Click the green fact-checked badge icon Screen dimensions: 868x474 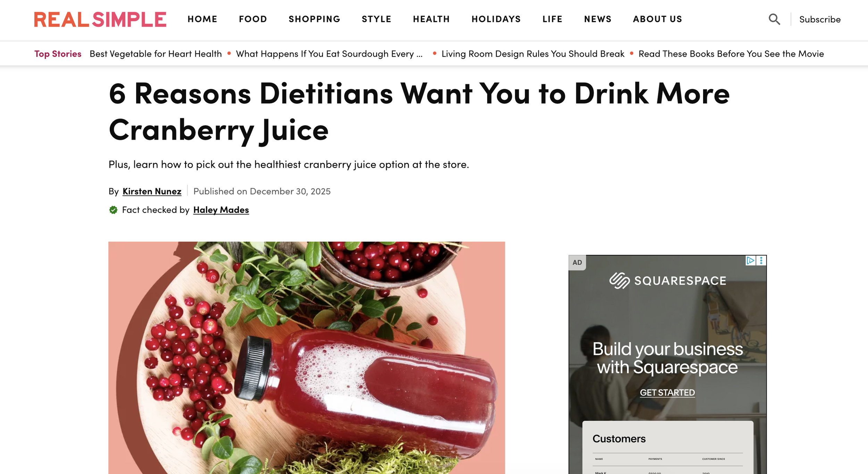tap(113, 210)
